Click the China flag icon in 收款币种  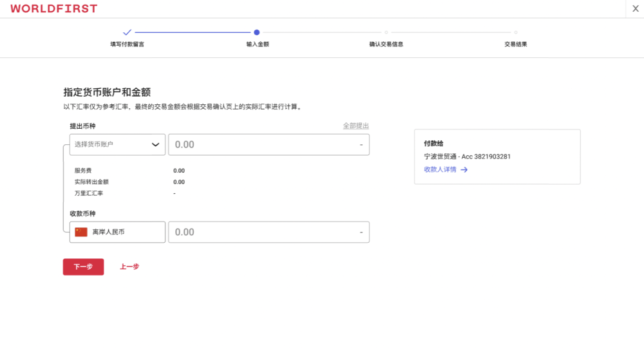tap(81, 232)
